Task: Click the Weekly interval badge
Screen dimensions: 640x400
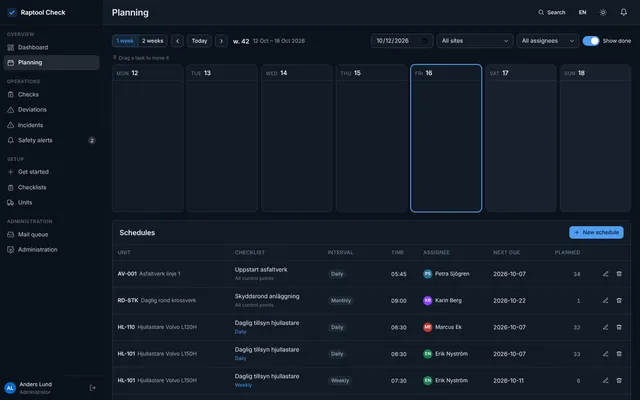Action: [340, 381]
